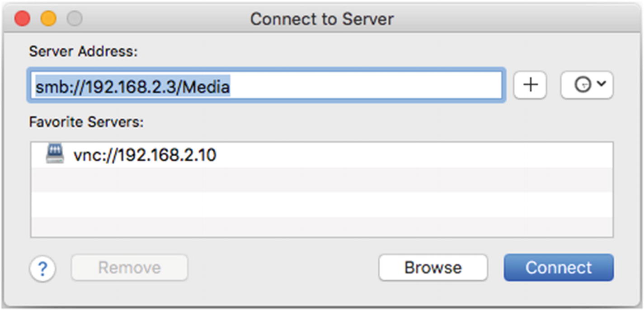Expand the chevron beside the clock icon
Screen dimensions: 644x310
[x=601, y=84]
